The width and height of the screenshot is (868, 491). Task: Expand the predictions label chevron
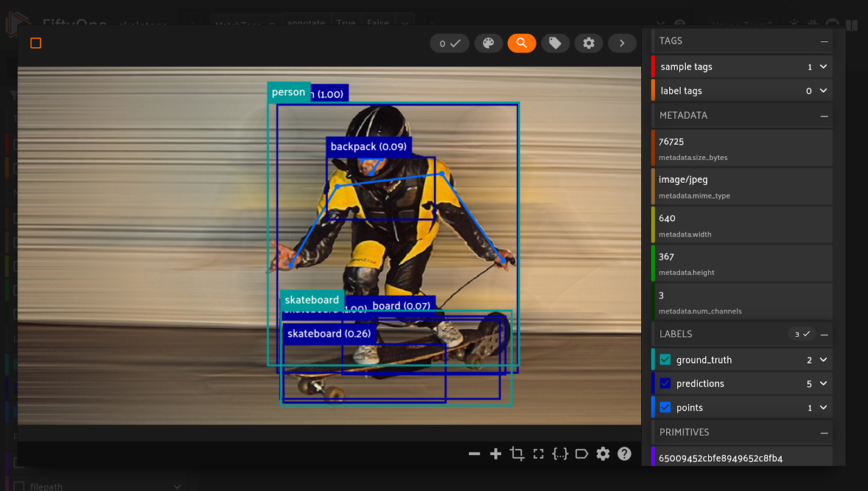823,384
